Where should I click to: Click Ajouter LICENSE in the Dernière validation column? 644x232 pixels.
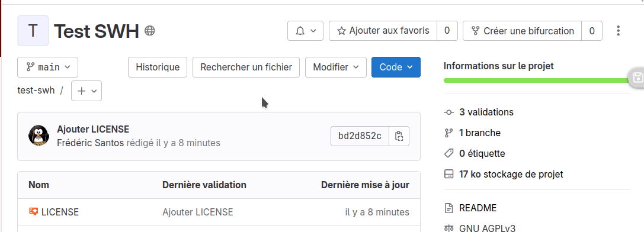tap(198, 212)
